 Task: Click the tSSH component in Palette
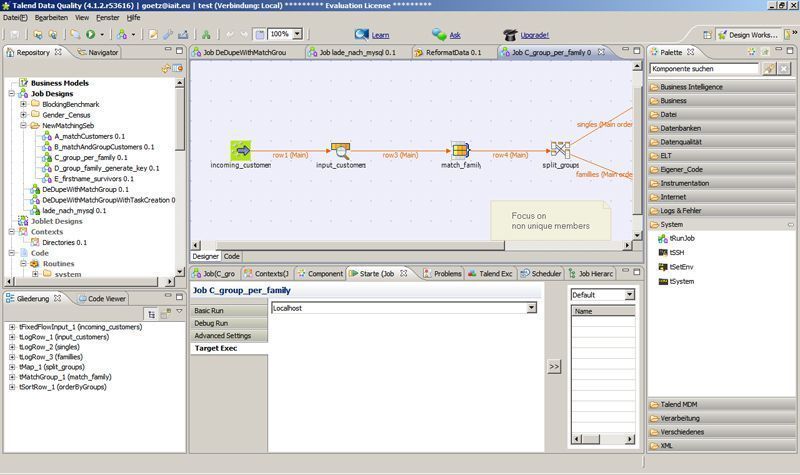[671, 253]
